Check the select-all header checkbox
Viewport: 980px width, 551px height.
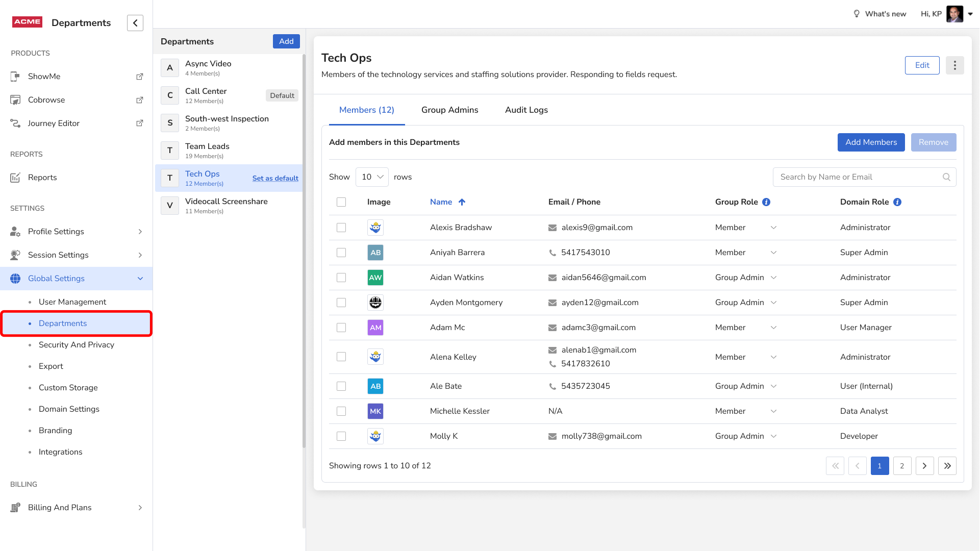tap(341, 202)
